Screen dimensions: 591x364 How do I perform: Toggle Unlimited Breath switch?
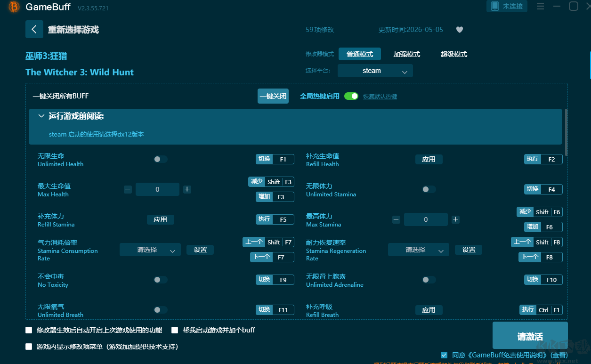[160, 310]
